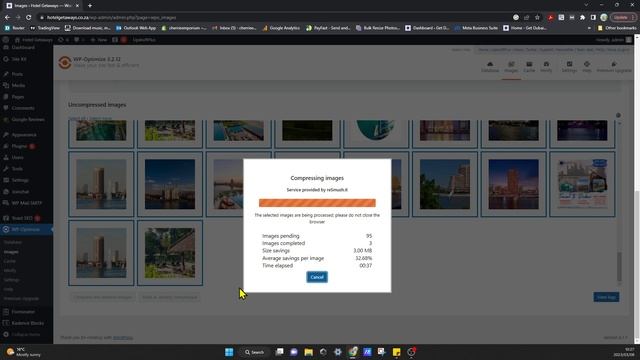Select the thatched hut garden thumbnail
This screenshot has width=640, height=360.
(170, 253)
